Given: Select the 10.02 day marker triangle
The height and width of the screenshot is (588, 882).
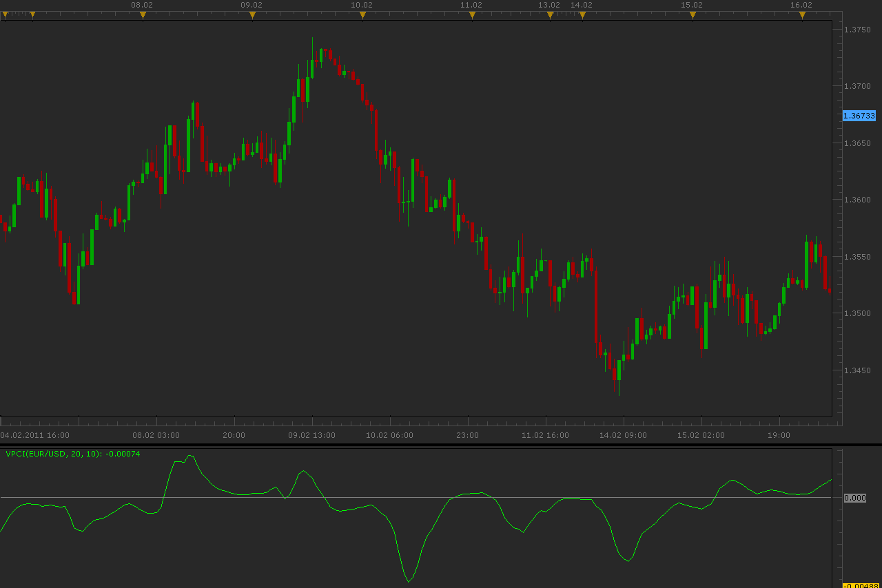Looking at the screenshot, I should 362,14.
